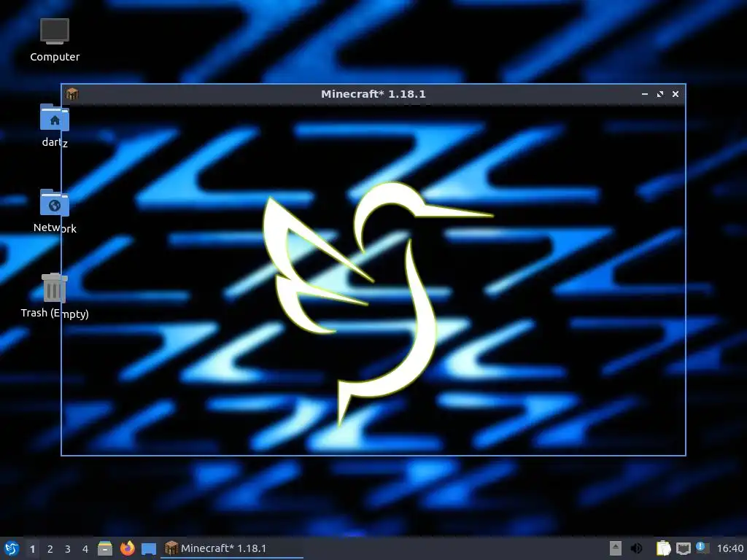Launch Firefox from the panel
This screenshot has height=560, width=747.
point(127,548)
